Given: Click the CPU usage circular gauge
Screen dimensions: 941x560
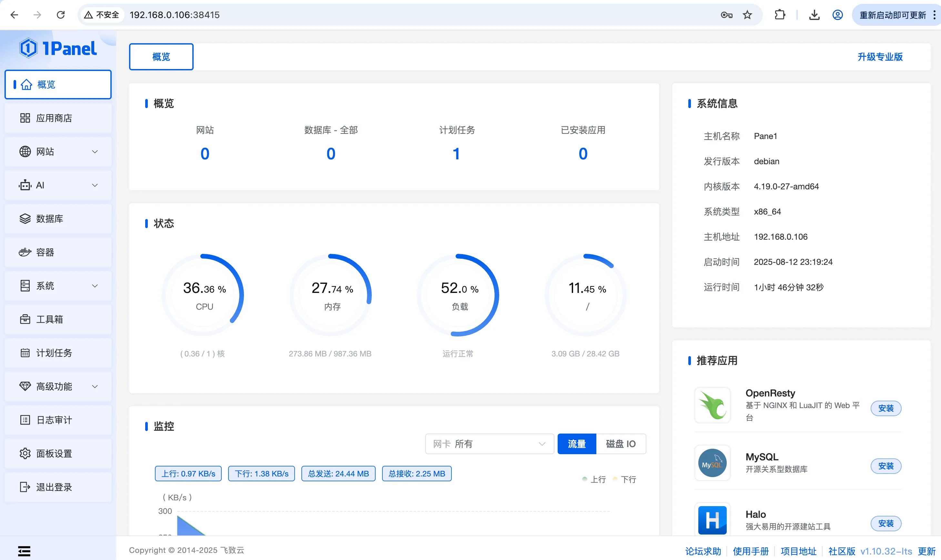Looking at the screenshot, I should coord(204,295).
